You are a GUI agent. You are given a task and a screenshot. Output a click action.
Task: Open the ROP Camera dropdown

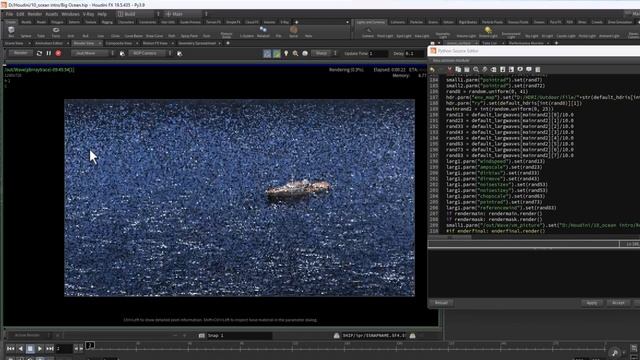150,53
